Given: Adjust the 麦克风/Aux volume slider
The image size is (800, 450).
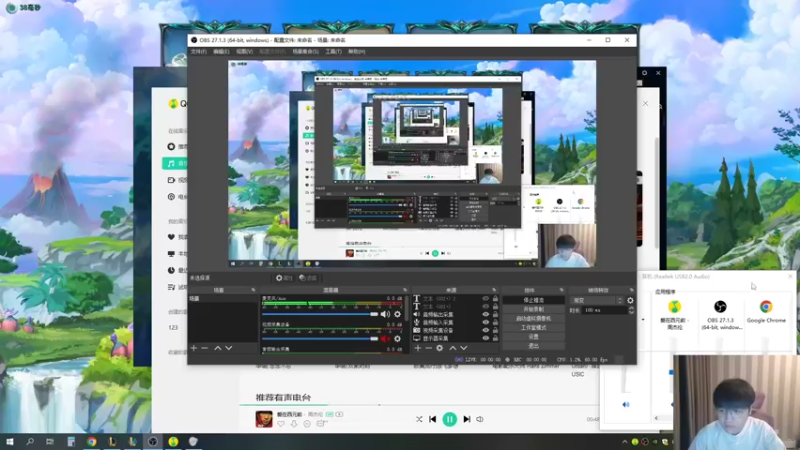Looking at the screenshot, I should [320, 314].
